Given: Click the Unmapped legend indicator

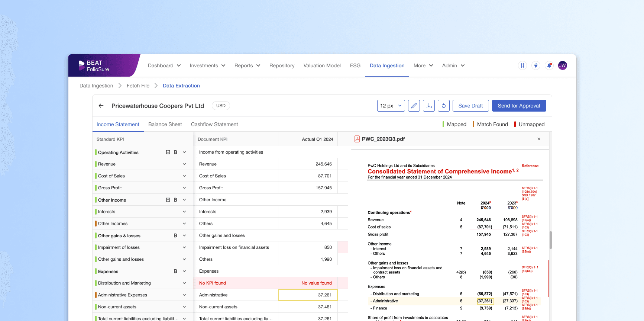Looking at the screenshot, I should [530, 124].
